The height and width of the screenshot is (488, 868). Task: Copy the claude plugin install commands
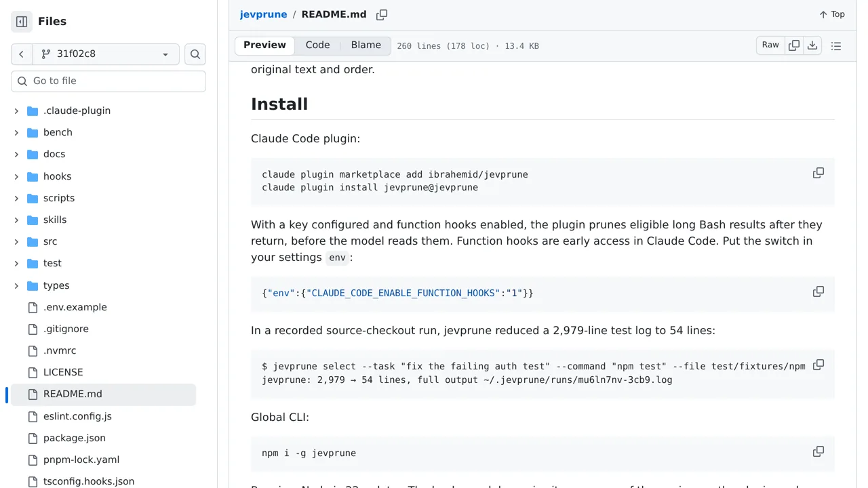click(x=818, y=173)
